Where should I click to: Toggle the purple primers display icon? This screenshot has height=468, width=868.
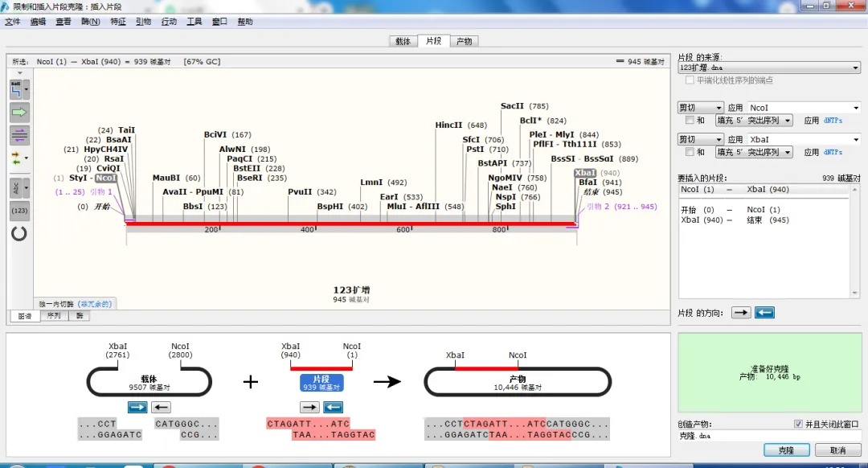[x=19, y=135]
